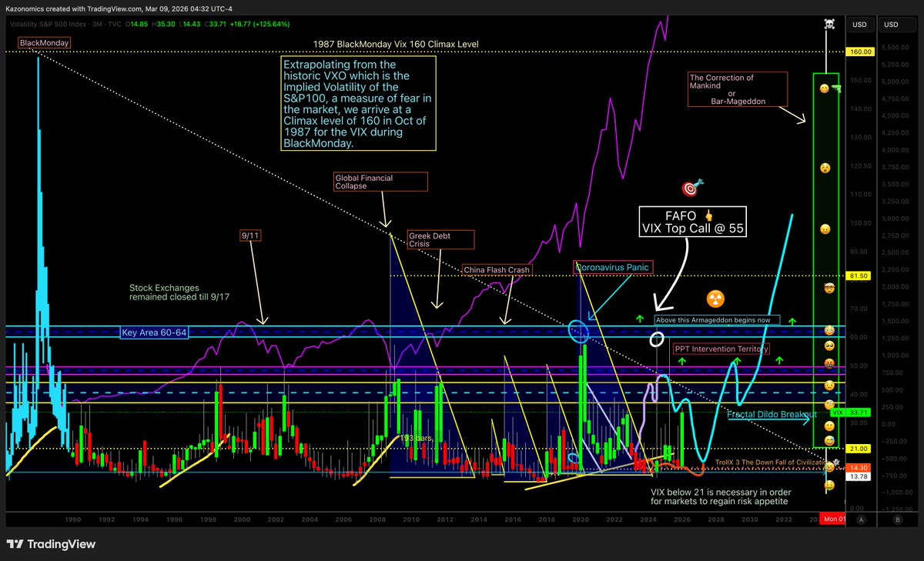Select the China Flash Crash label
924x561 pixels.
coord(497,270)
